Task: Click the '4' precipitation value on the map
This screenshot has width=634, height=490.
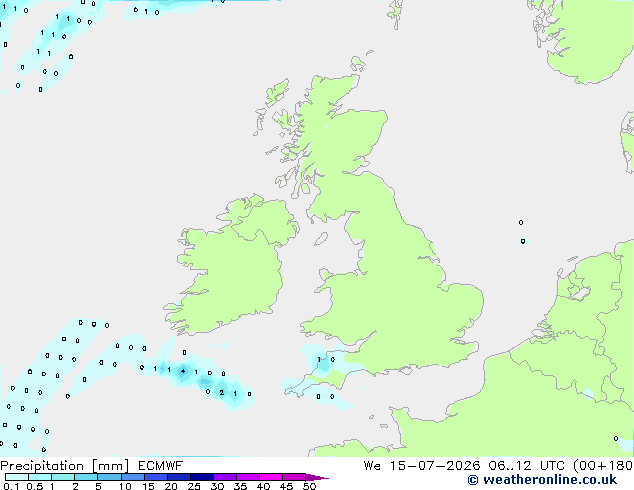Action: (x=183, y=371)
